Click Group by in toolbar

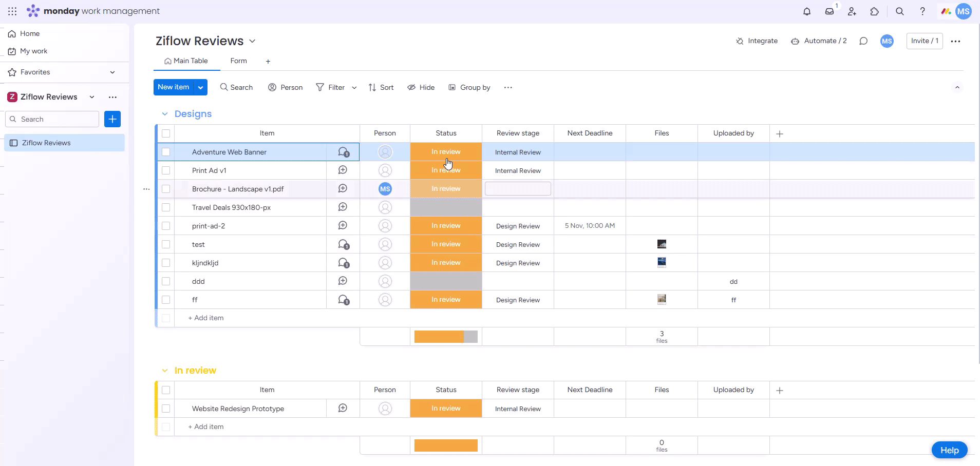click(x=469, y=87)
